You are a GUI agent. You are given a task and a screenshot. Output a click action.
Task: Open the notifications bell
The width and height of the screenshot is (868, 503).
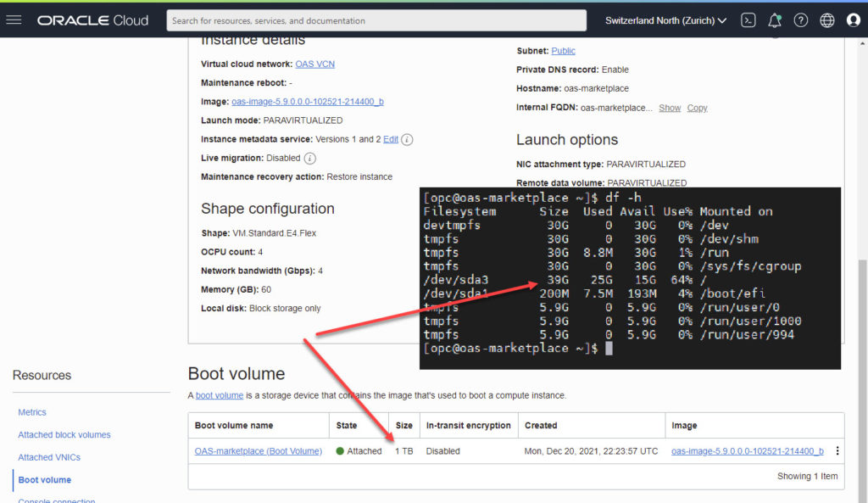coord(775,20)
